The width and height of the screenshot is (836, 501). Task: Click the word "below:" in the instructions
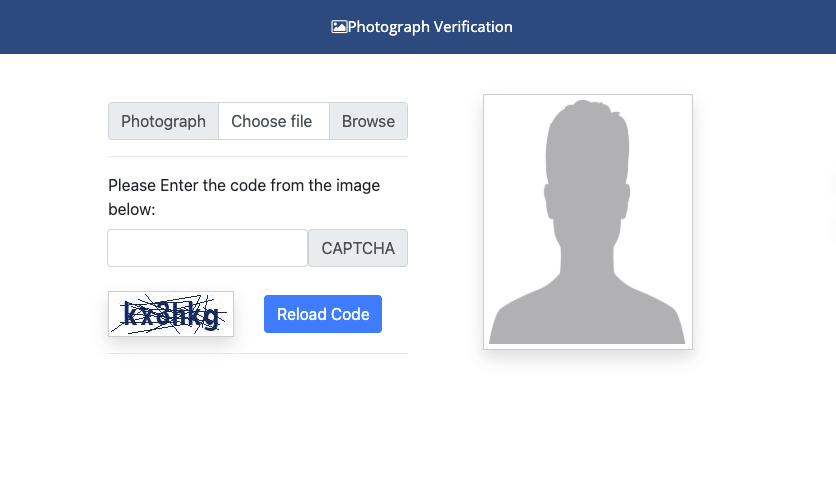tap(132, 210)
